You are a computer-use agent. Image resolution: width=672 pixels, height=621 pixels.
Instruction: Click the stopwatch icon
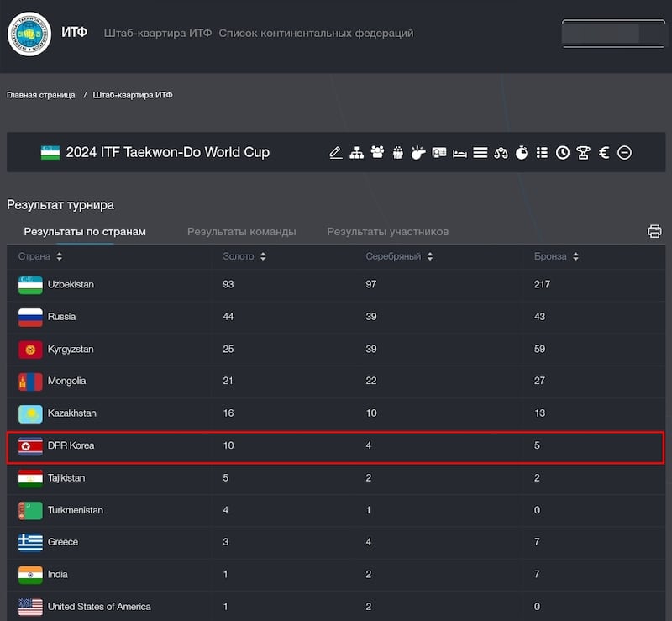pyautogui.click(x=522, y=153)
